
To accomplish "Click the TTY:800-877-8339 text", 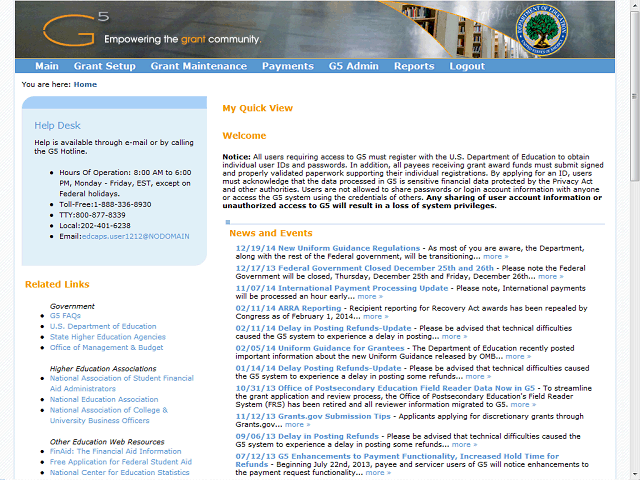I will click(92, 215).
